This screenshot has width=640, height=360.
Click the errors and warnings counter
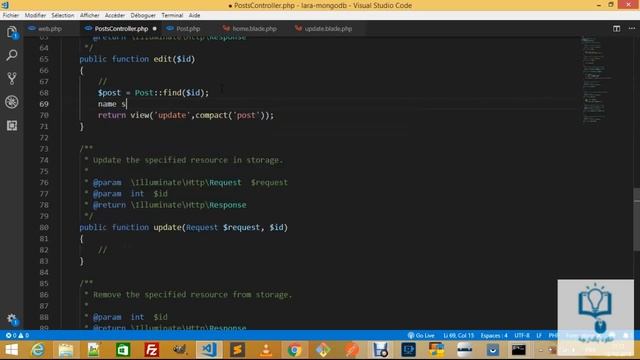pos(17,336)
